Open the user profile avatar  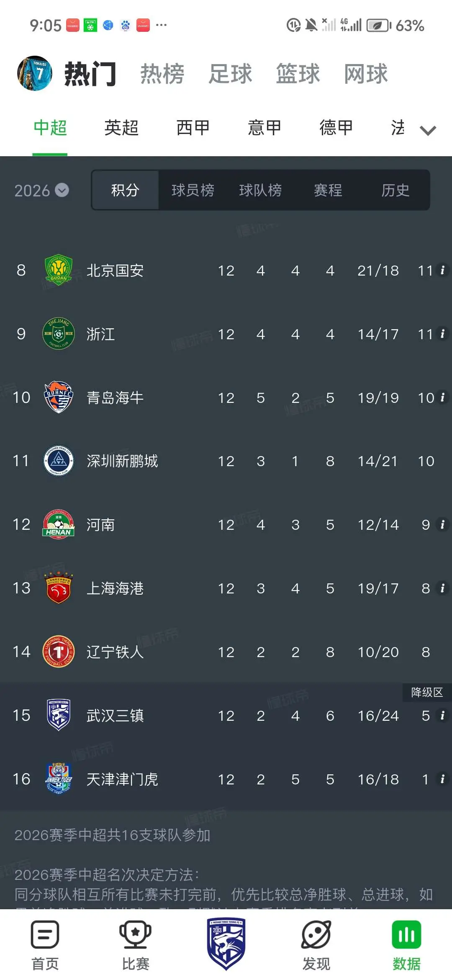tap(35, 73)
